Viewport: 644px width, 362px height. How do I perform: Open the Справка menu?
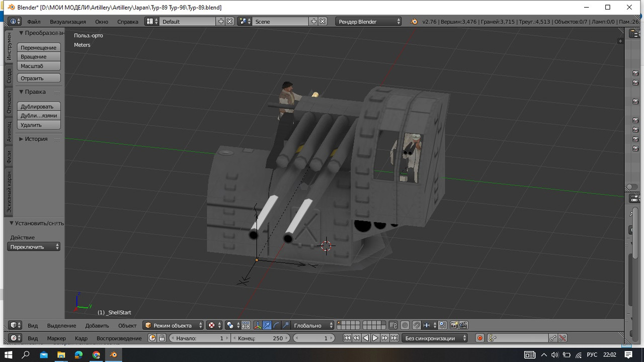click(128, 22)
